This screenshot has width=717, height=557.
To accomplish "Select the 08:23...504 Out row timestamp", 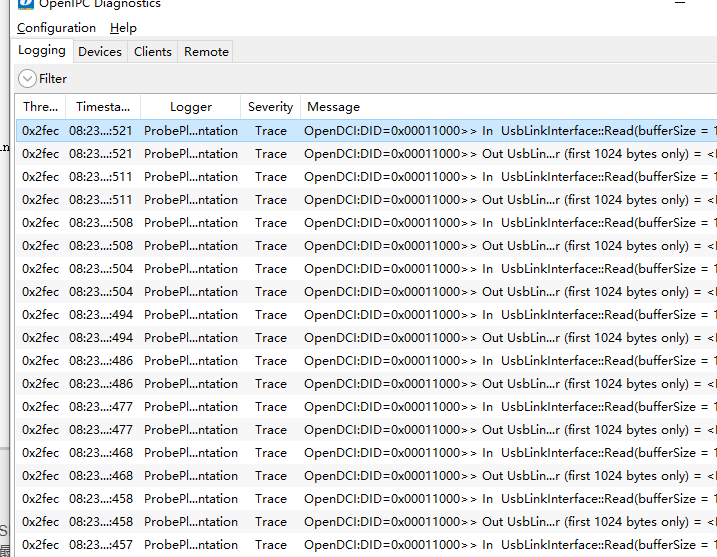I will [x=101, y=292].
